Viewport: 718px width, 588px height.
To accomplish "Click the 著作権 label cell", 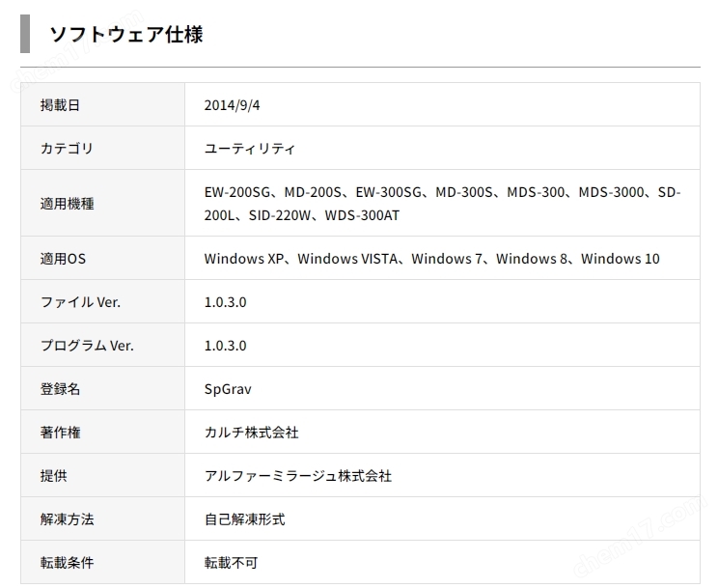I will click(x=102, y=432).
